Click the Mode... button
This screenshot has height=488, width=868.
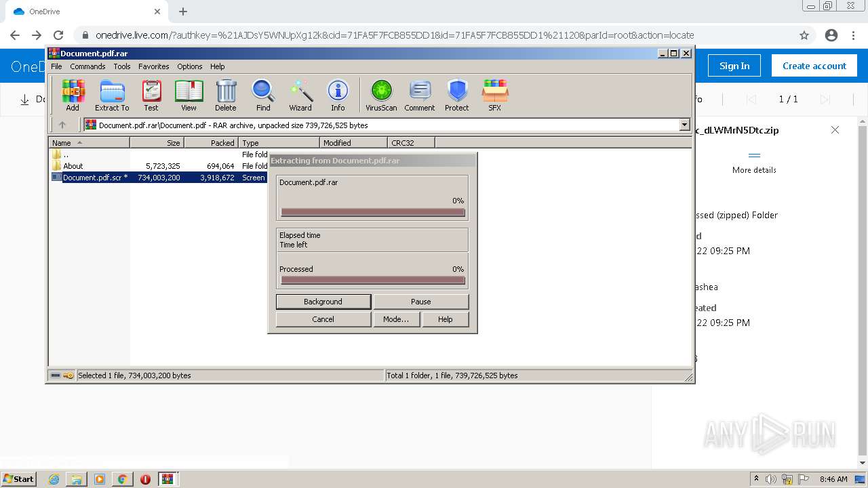tap(396, 319)
